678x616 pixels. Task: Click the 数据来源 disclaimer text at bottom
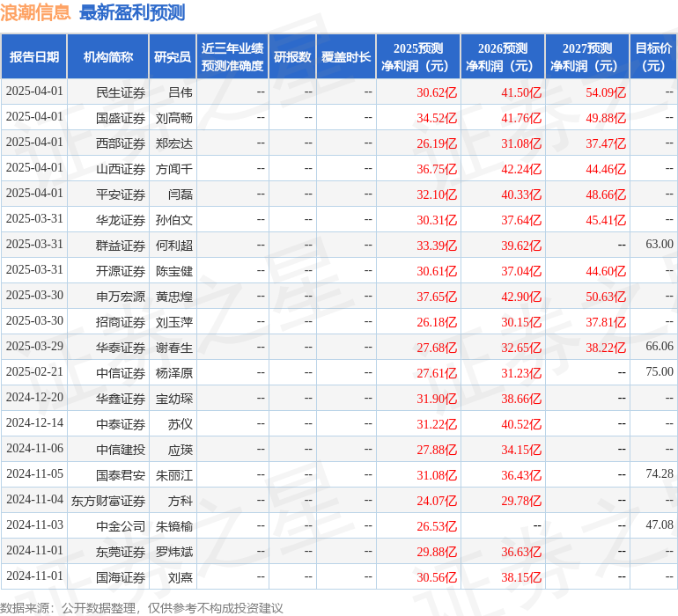coord(142,608)
